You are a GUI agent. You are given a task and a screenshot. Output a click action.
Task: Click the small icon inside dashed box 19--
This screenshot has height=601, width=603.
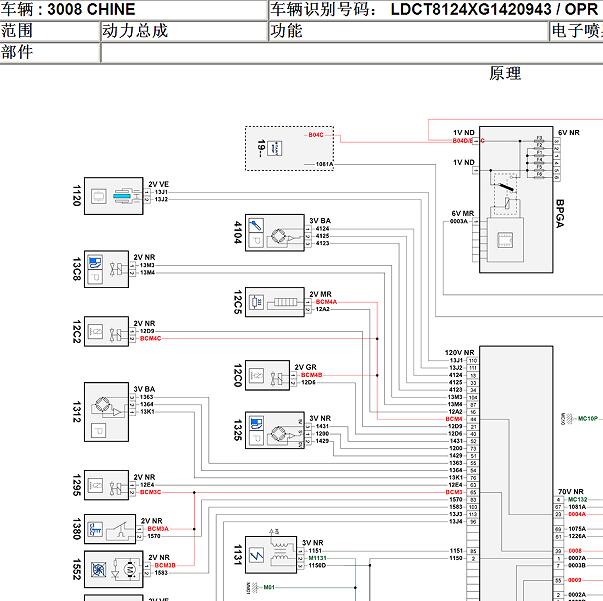[x=275, y=148]
